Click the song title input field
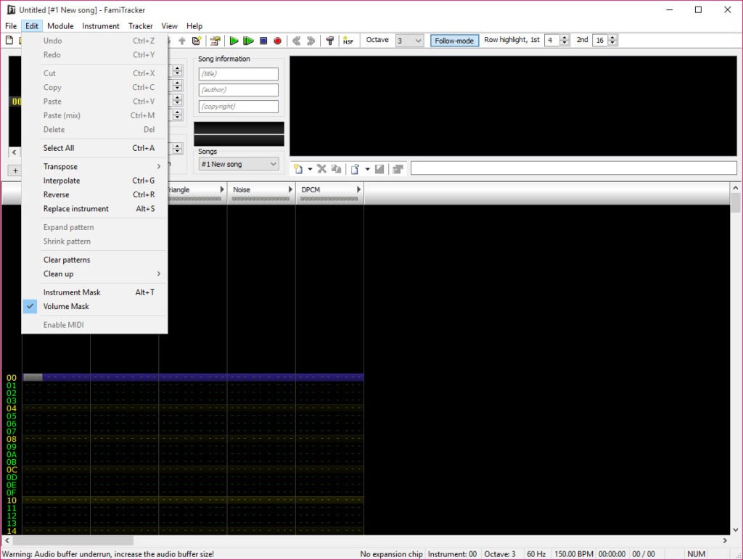 click(238, 74)
